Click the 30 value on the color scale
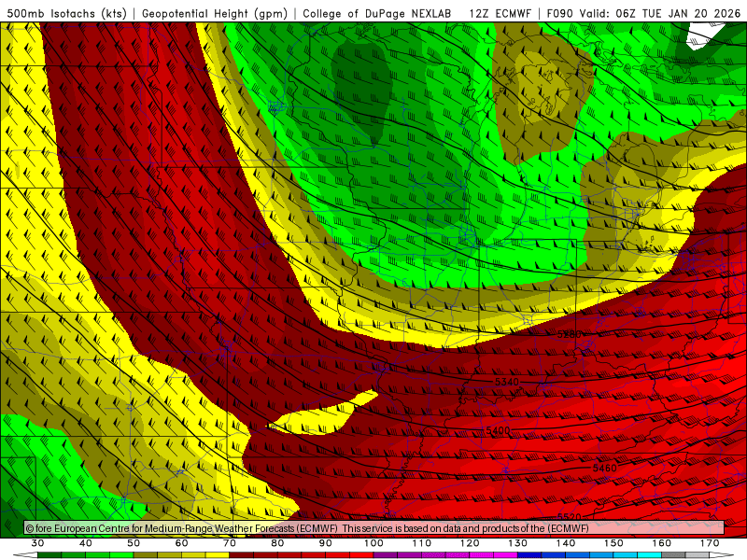This screenshot has width=747, height=560. 37,543
